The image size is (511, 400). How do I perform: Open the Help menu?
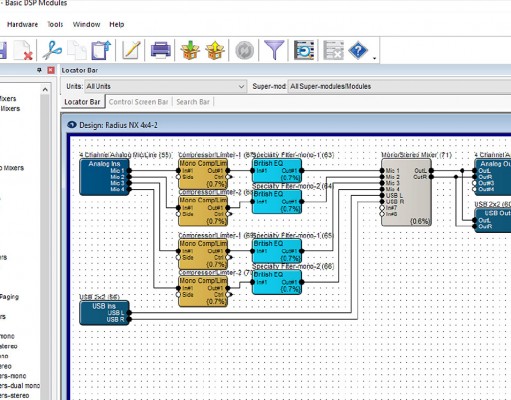click(x=117, y=24)
